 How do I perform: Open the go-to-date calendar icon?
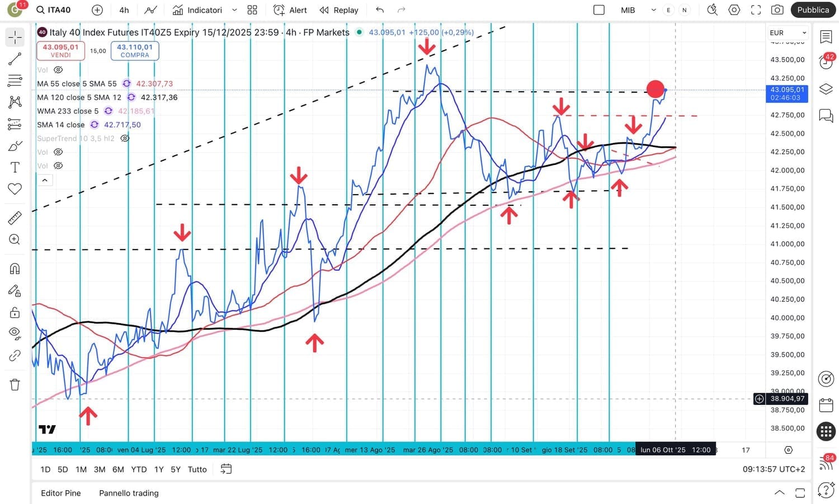click(226, 469)
